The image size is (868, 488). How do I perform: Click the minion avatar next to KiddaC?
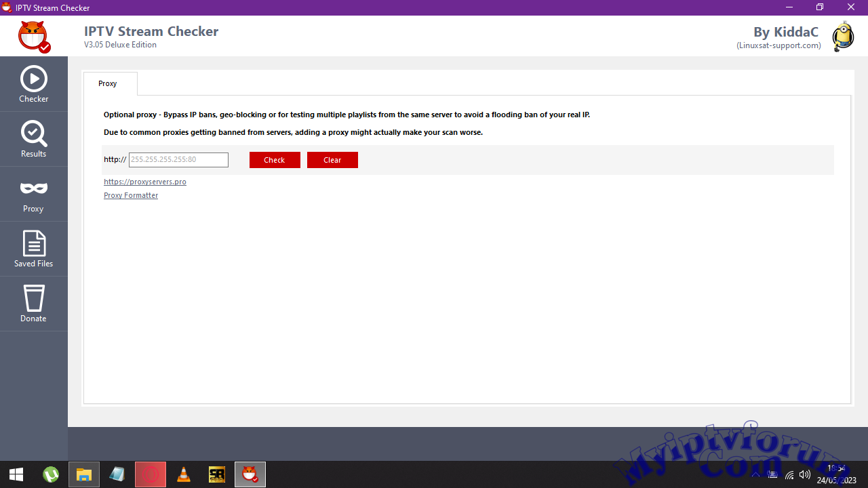[843, 37]
